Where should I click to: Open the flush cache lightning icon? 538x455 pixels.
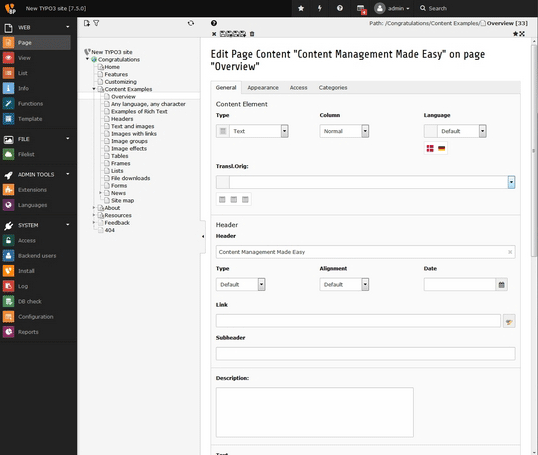coord(320,8)
